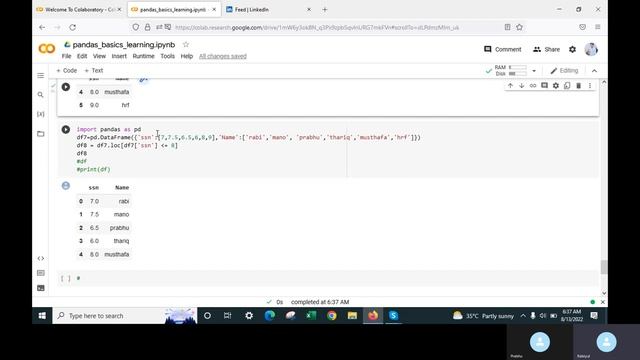Open Skype from taskbar

click(393, 316)
